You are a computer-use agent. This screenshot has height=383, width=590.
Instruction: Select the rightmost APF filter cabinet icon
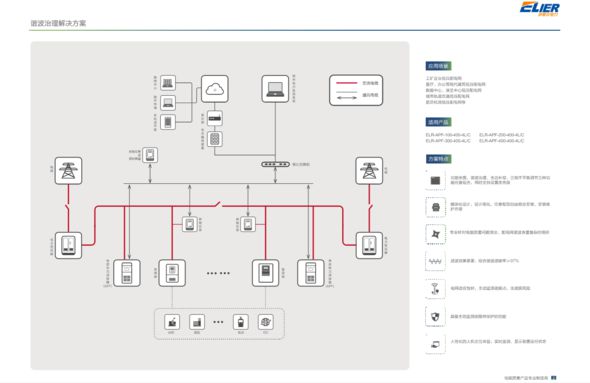pos(310,273)
